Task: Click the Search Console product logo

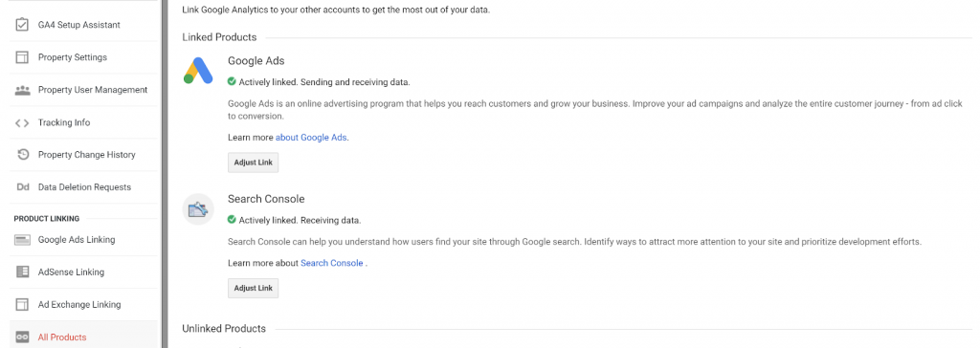Action: click(x=198, y=209)
